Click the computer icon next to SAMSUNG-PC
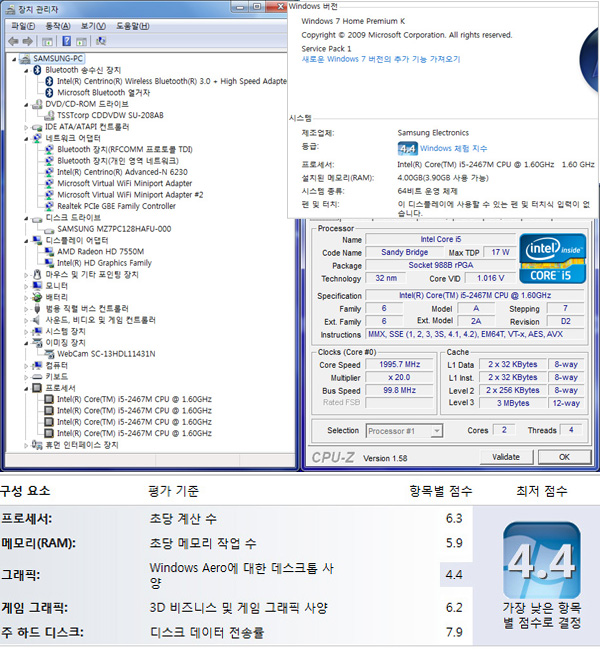The width and height of the screenshot is (600, 650). [x=25, y=58]
